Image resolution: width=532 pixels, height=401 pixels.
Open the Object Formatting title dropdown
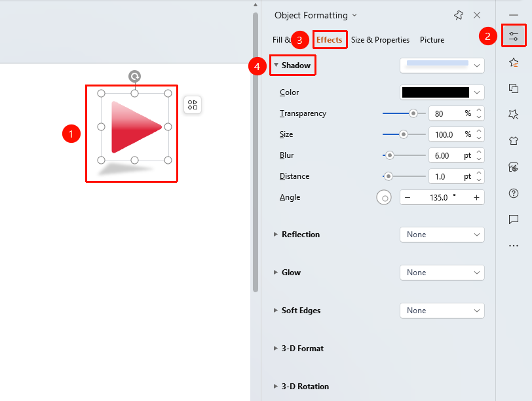pyautogui.click(x=354, y=15)
